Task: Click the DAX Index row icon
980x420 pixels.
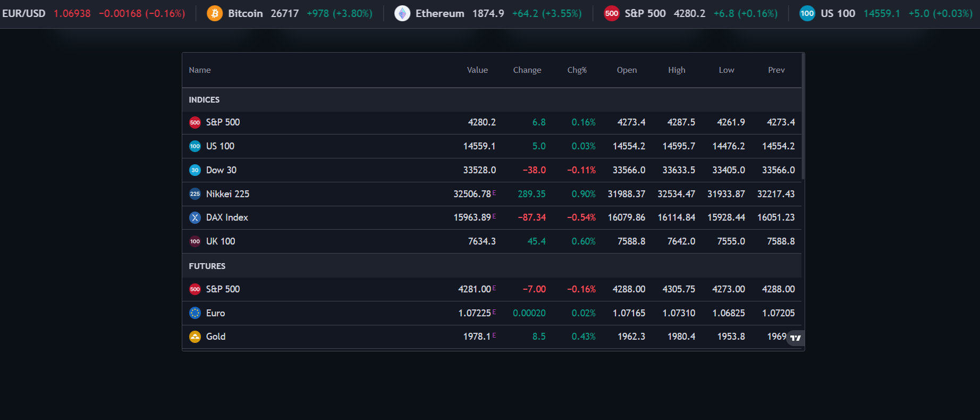Action: pos(195,217)
